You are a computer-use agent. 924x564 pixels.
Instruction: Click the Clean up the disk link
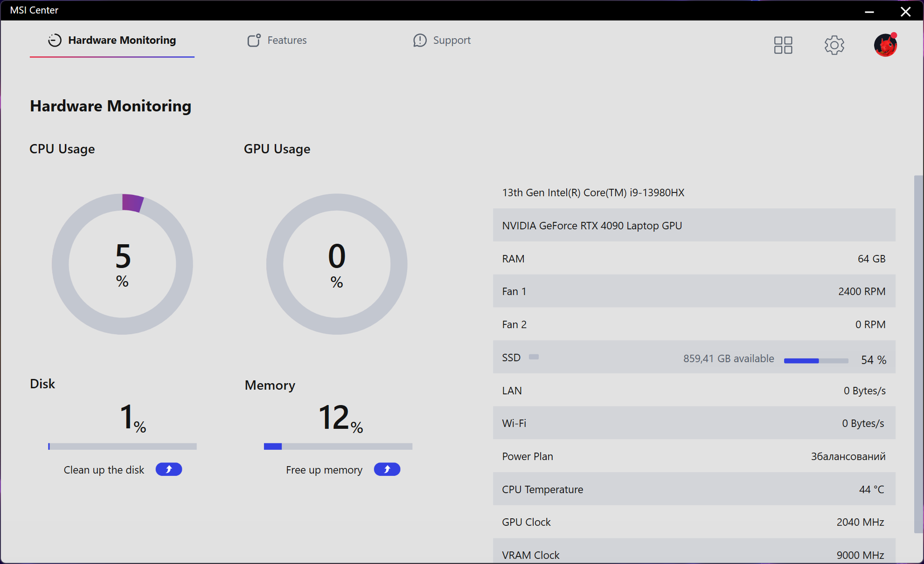pos(104,470)
